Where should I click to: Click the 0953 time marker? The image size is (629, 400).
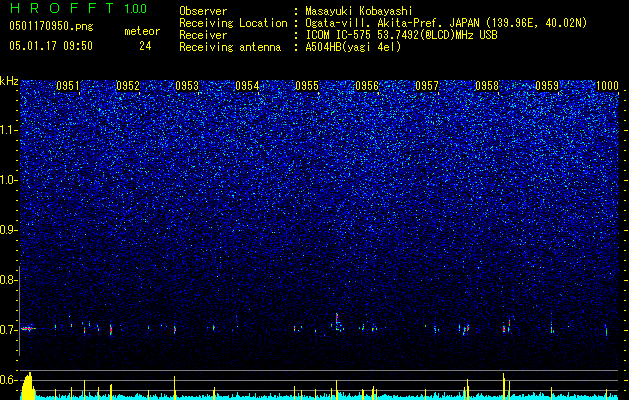pos(187,86)
